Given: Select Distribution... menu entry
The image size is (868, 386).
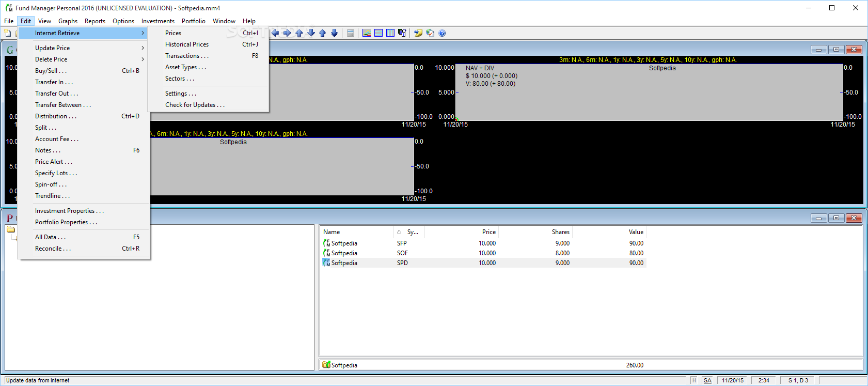Looking at the screenshot, I should click(84, 116).
